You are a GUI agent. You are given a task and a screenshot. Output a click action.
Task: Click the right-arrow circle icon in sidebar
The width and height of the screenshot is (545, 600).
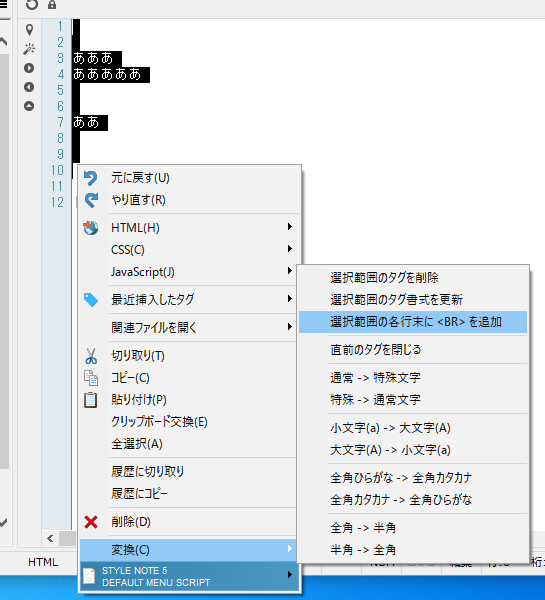pos(29,68)
